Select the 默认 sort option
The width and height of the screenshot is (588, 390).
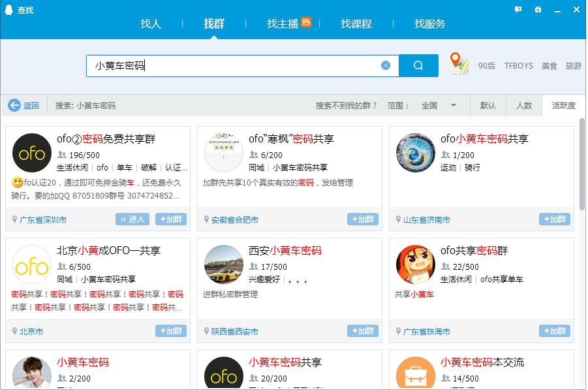[x=488, y=105]
